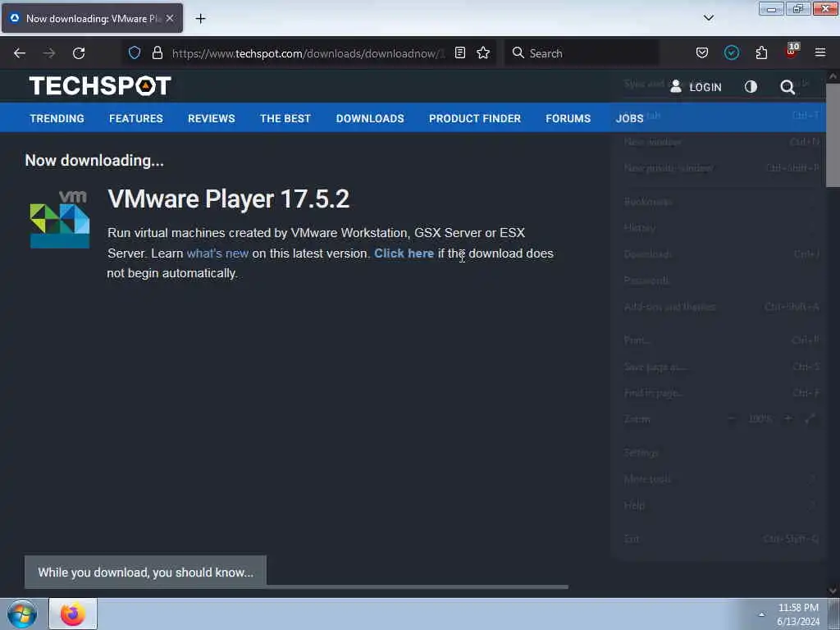This screenshot has height=630, width=840.
Task: Open the Firefox hamburger application menu
Action: tap(820, 52)
